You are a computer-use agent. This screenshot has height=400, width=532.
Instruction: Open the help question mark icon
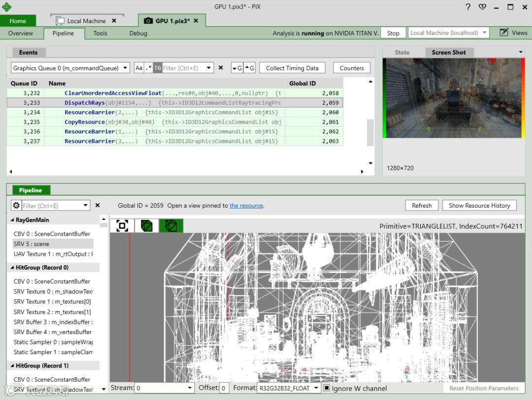click(x=468, y=7)
